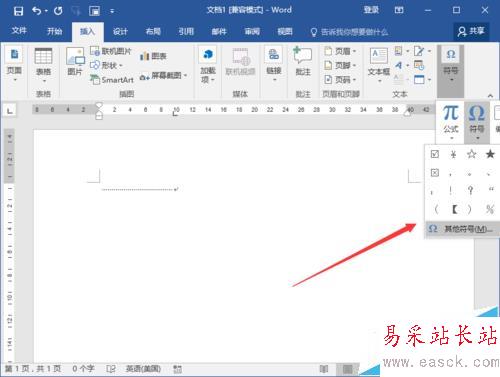Screen dimensions: 500x377
Task: Open the 页码 page number dropdown
Action: pyautogui.click(x=340, y=80)
